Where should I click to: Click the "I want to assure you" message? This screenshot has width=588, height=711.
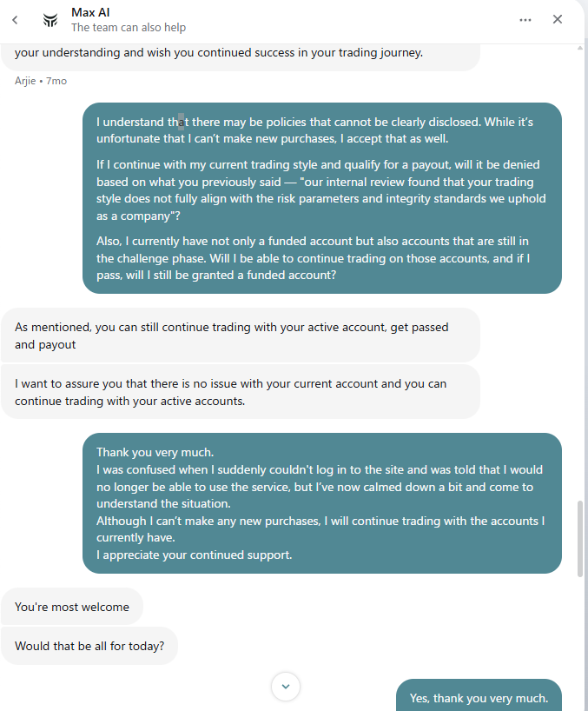coord(232,392)
